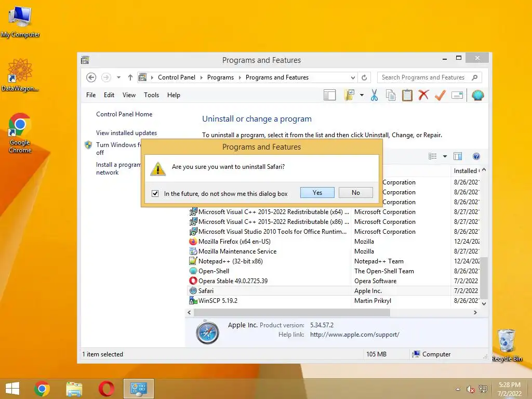Show hidden tray icons arrow

[458, 389]
